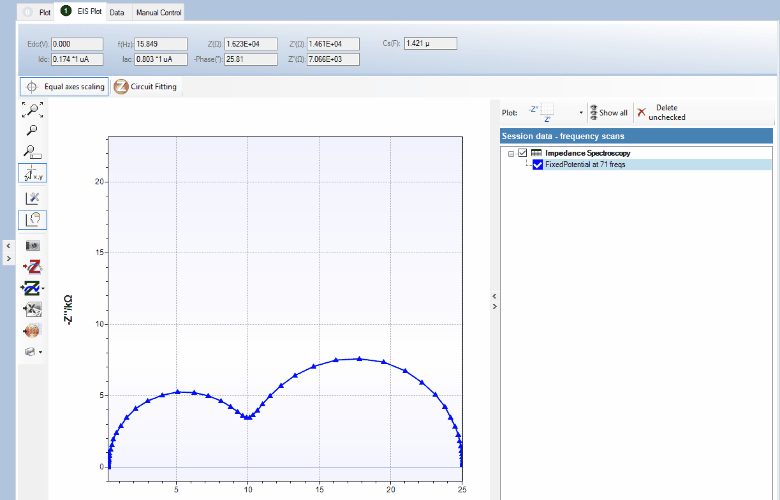Click the red Z import icon
Screen dimensions: 780x500
[32, 267]
